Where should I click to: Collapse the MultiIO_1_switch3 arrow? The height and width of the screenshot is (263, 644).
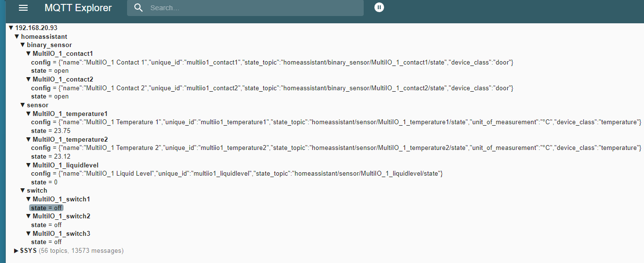pos(28,233)
